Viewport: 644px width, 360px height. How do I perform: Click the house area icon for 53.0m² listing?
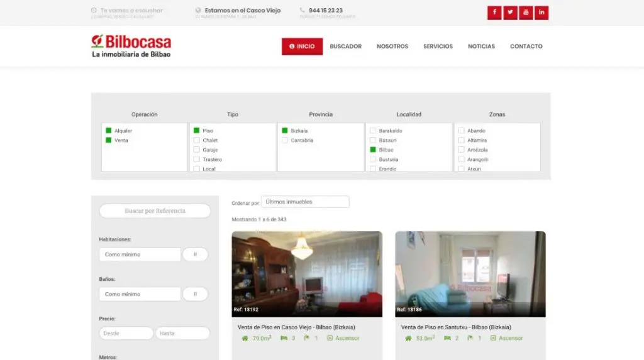click(408, 338)
